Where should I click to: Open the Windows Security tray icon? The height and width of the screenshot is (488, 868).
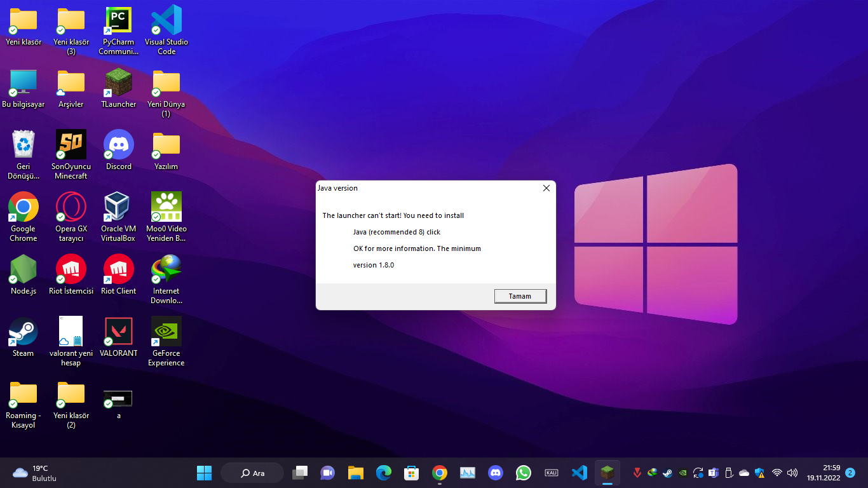click(759, 473)
